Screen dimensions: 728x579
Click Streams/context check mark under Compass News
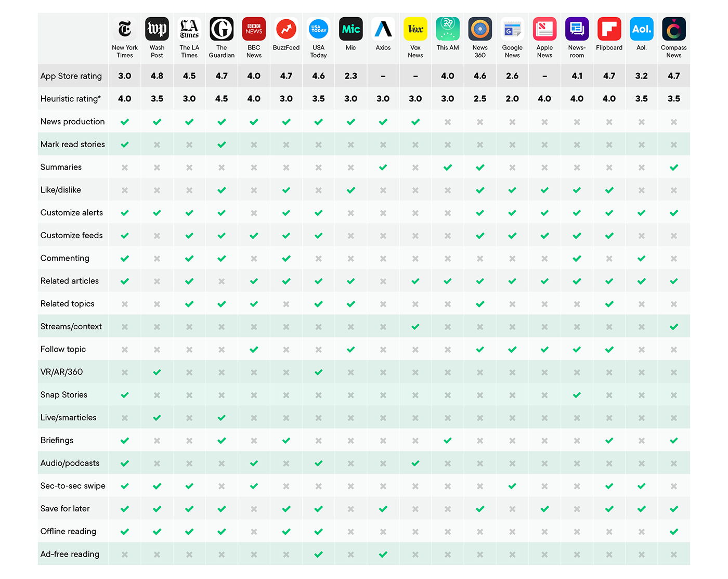tap(674, 327)
